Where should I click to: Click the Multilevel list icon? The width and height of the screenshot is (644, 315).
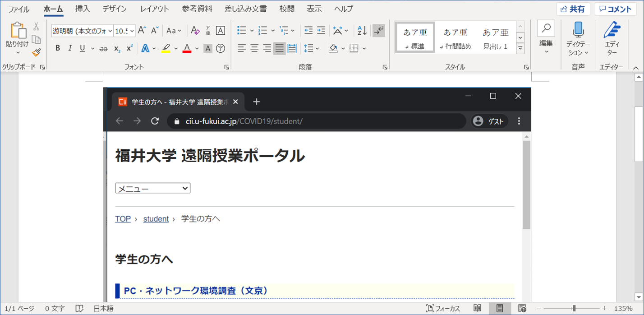point(284,31)
